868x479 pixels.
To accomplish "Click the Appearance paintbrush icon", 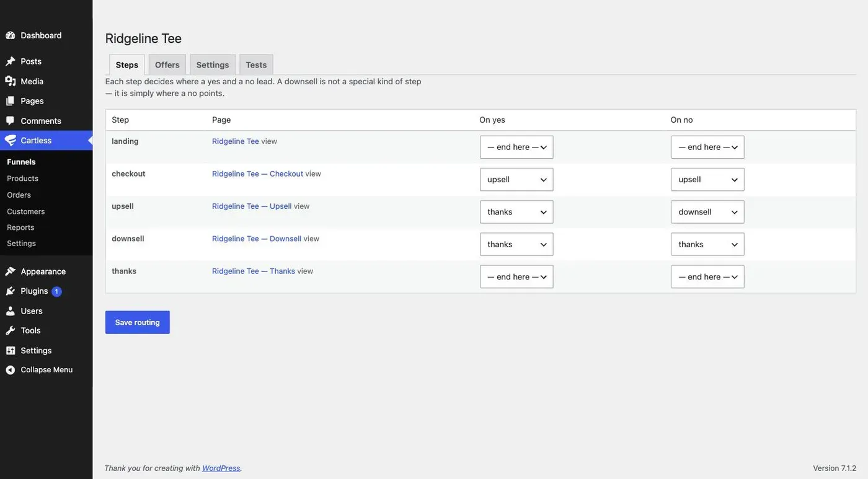I will click(11, 271).
